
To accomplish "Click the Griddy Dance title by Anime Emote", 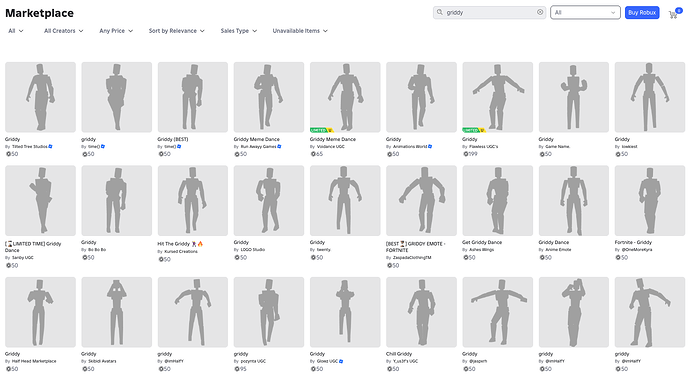I will tap(554, 242).
